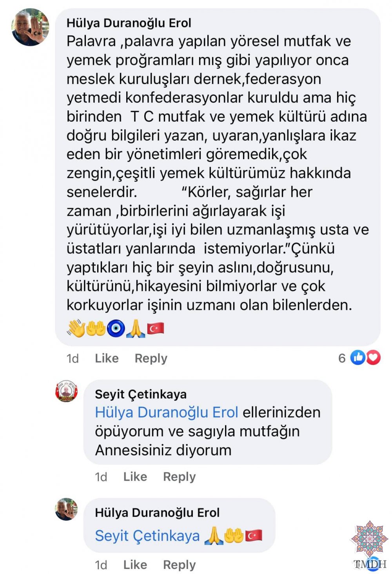Screen dimensions: 392x574
Task: Open Hülya Duranoğlu Erol's top profile picture
Action: click(30, 27)
